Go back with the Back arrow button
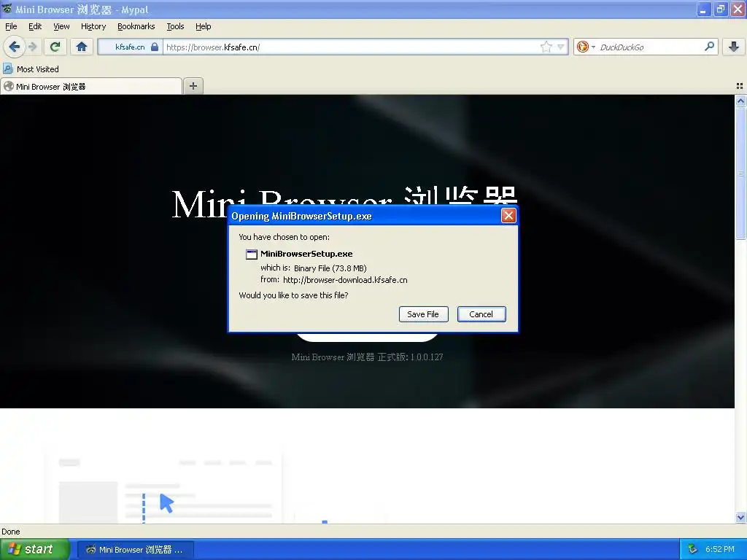747x560 pixels. coord(15,47)
